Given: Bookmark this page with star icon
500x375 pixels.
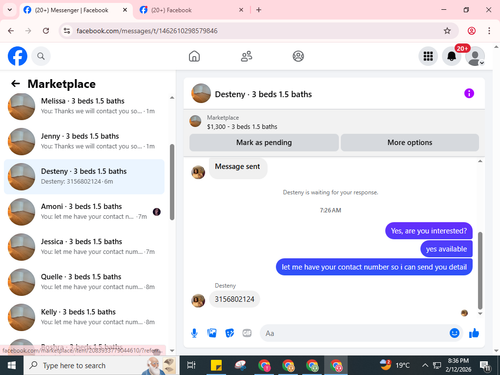Looking at the screenshot, I should coord(447,31).
